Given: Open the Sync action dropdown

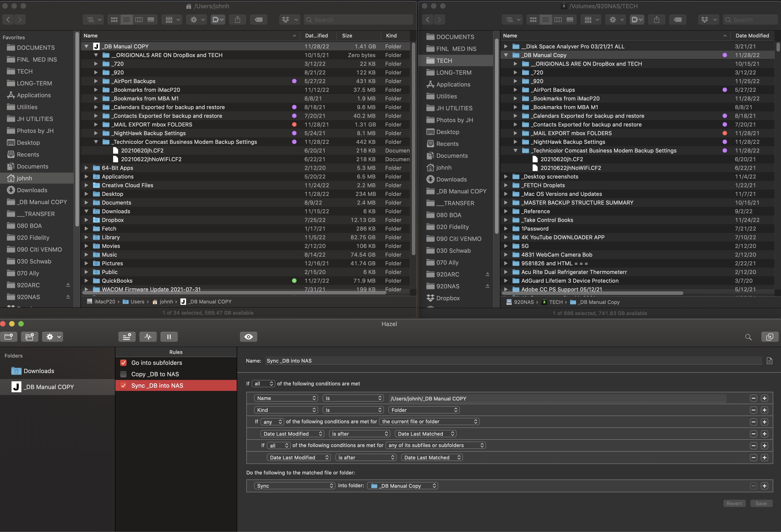Looking at the screenshot, I should point(294,486).
